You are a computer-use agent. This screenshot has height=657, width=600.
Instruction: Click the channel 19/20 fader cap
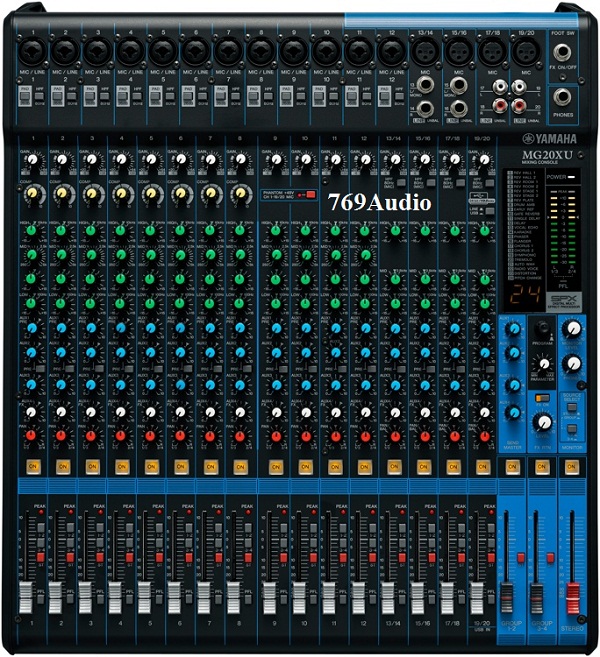477,598
